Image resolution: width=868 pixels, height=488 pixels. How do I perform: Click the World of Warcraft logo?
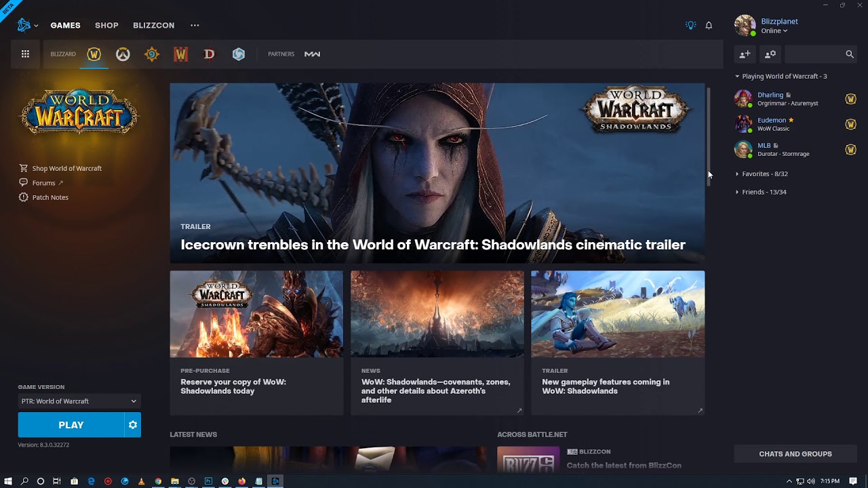coord(79,112)
